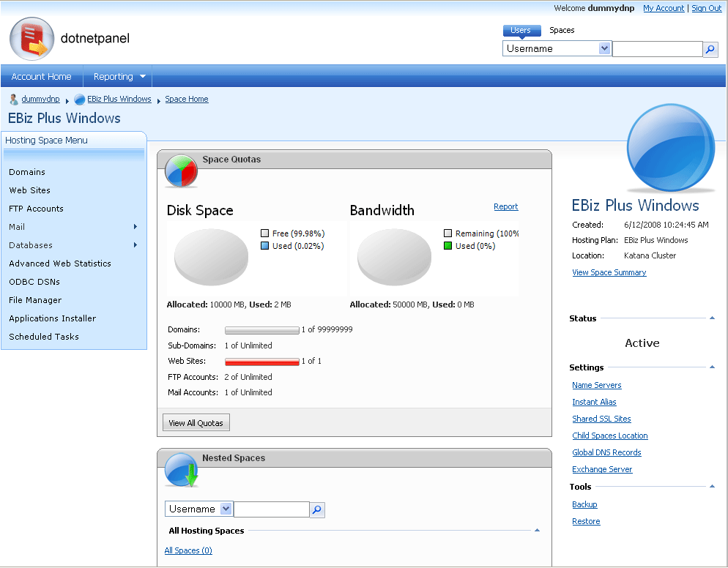Collapse the Tools section
Viewport: 728px width, 568px height.
pyautogui.click(x=712, y=486)
